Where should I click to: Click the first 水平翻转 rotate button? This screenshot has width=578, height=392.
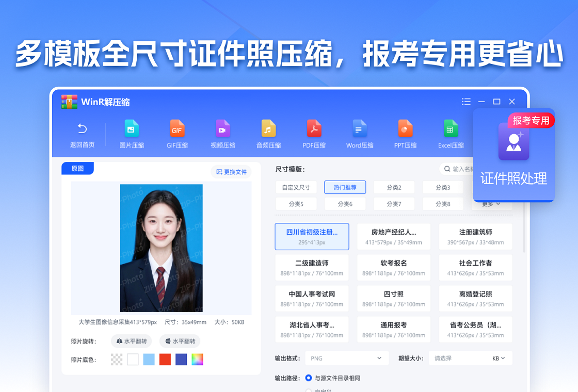pos(132,341)
